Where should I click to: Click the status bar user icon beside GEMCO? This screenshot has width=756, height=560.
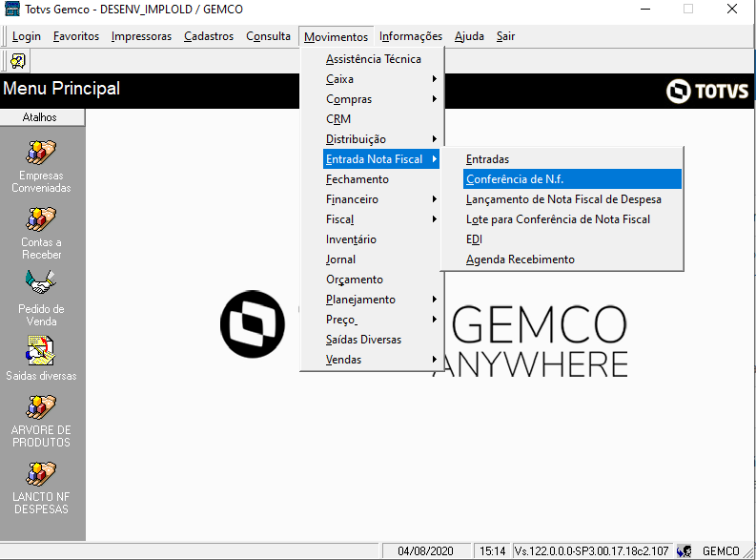tap(684, 550)
